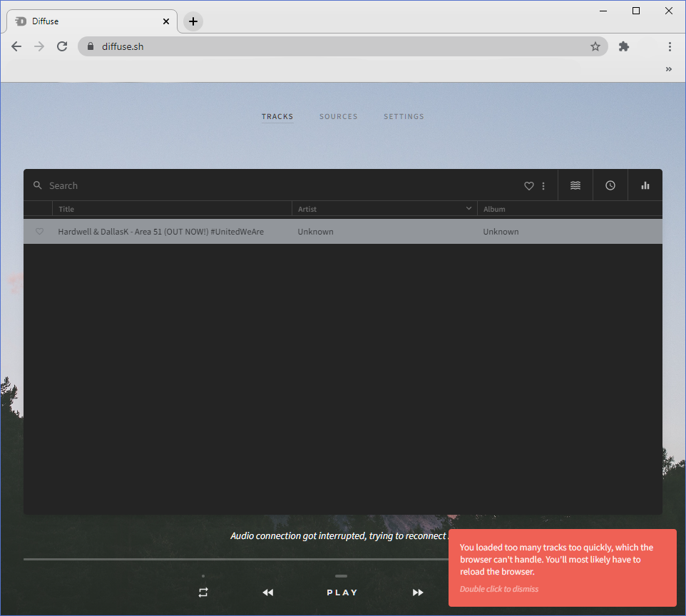This screenshot has height=616, width=686.
Task: Enable repeat playback mode
Action: click(203, 592)
